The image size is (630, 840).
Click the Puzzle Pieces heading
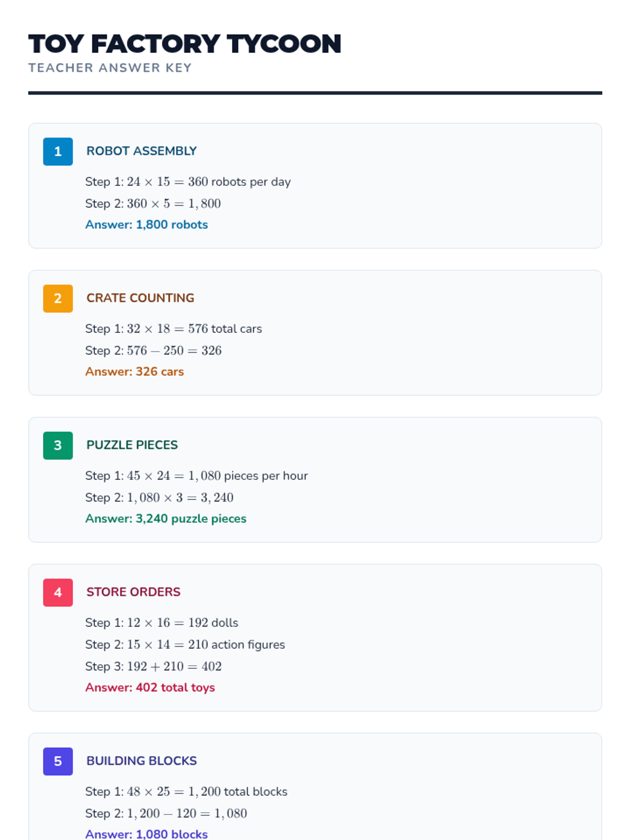pos(132,445)
